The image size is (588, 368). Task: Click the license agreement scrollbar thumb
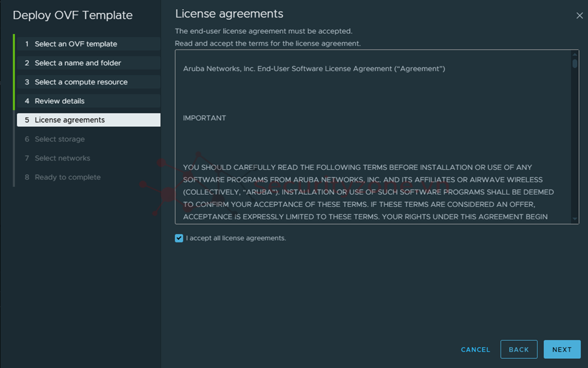[575, 63]
